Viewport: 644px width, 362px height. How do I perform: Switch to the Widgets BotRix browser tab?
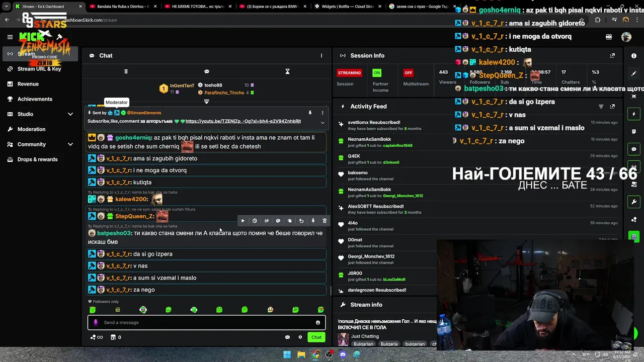[346, 7]
